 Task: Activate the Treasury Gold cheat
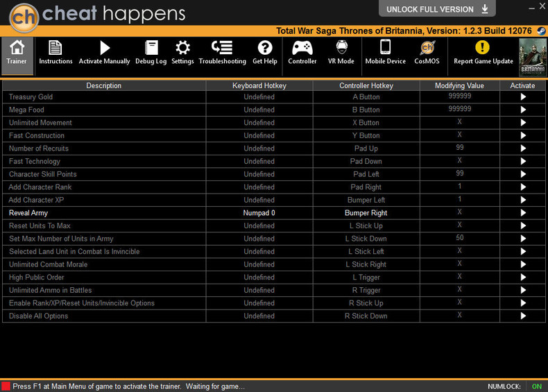pos(523,97)
